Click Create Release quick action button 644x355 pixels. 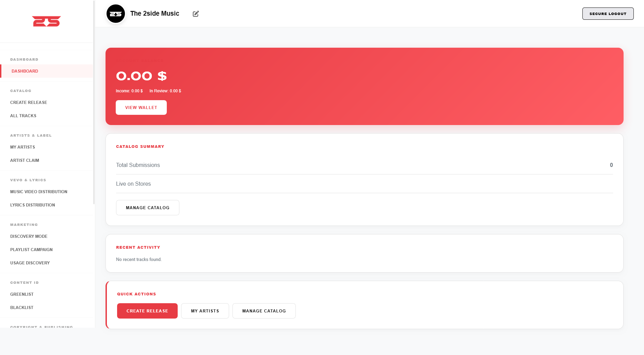147,311
